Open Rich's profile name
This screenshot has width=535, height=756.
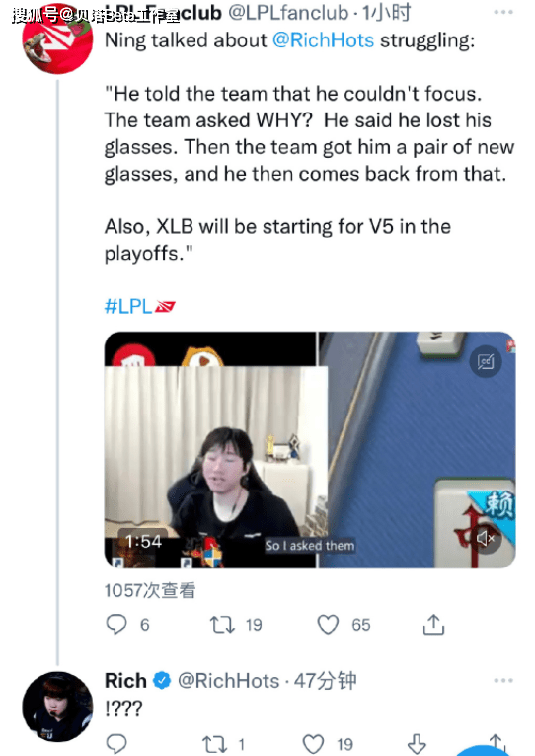click(125, 681)
